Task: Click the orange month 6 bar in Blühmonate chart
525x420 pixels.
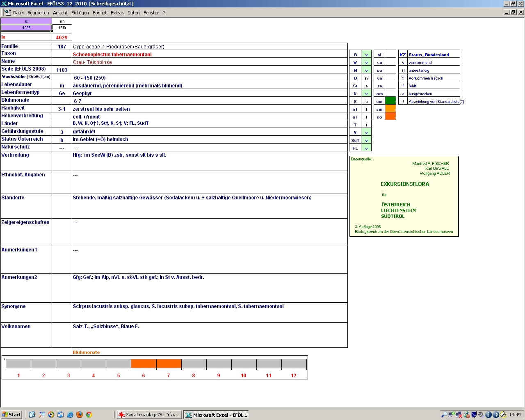Action: tap(144, 364)
